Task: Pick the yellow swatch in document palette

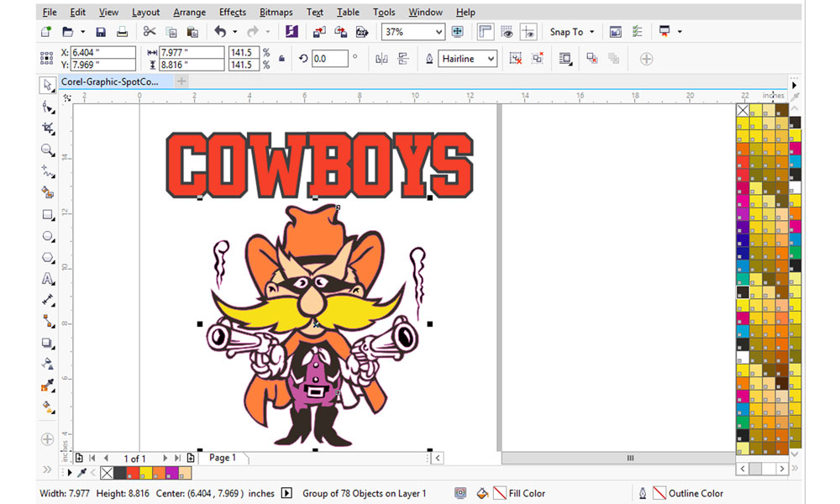Action: tap(145, 473)
